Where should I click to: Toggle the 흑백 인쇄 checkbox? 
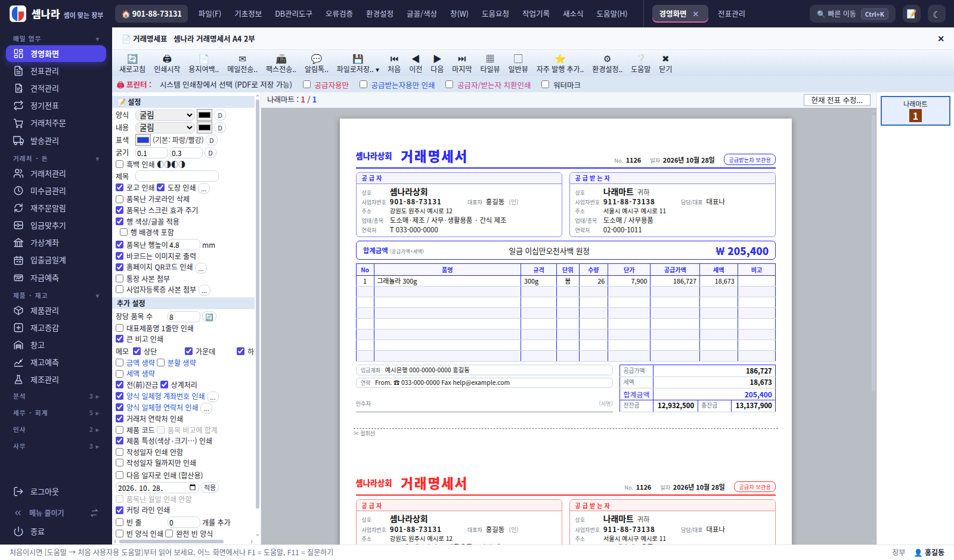click(120, 164)
